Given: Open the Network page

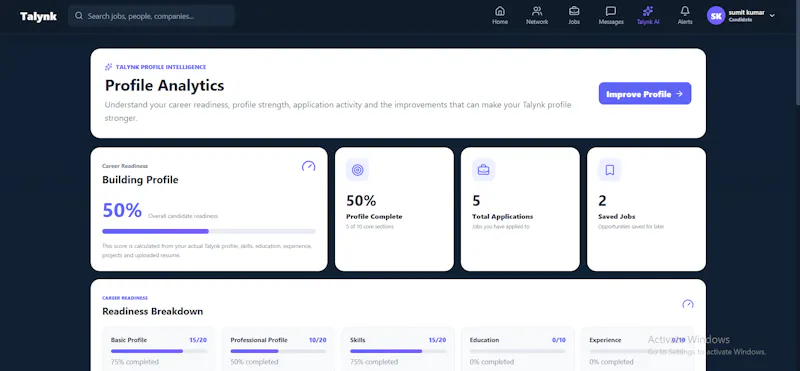Looking at the screenshot, I should 537,15.
